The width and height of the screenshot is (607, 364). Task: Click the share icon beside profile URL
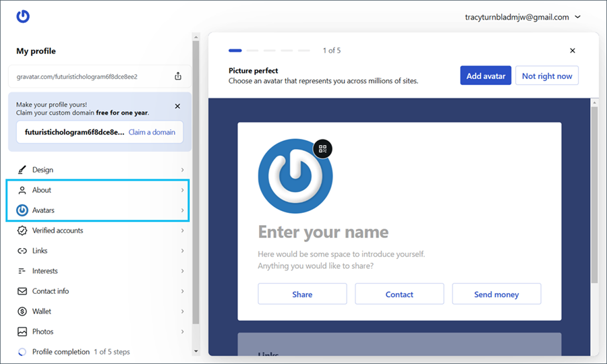coord(178,76)
